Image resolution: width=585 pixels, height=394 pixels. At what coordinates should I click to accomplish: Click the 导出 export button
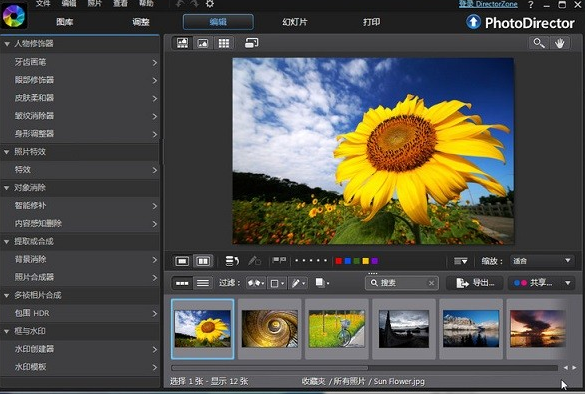click(x=475, y=283)
